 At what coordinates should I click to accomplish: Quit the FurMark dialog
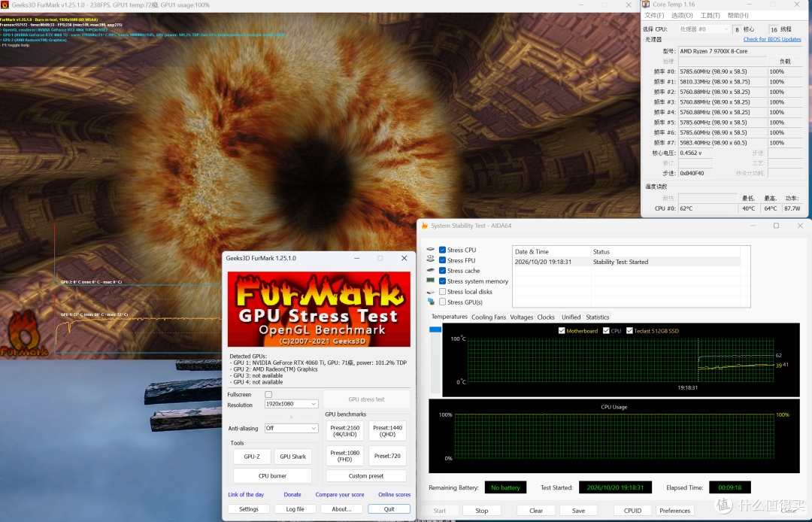point(389,509)
